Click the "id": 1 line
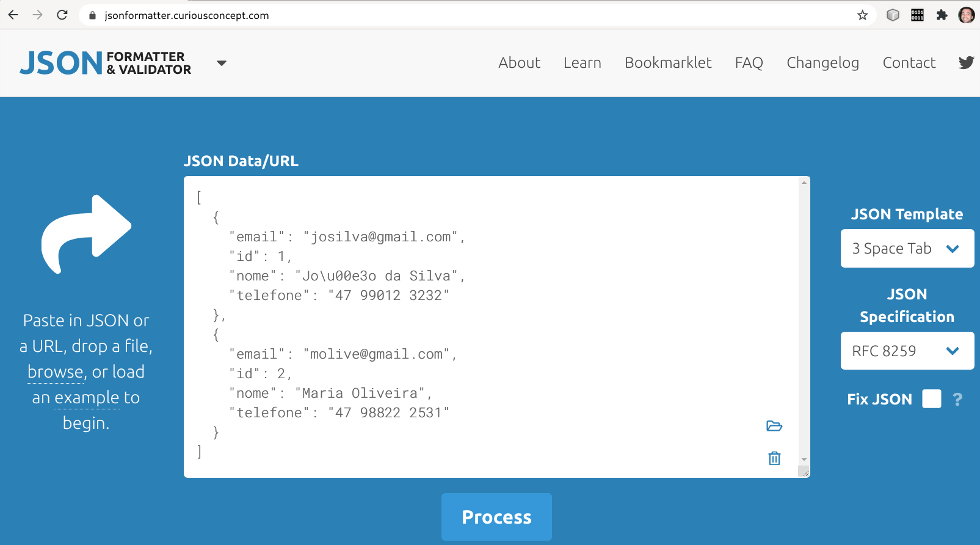The image size is (980, 545). pyautogui.click(x=261, y=257)
